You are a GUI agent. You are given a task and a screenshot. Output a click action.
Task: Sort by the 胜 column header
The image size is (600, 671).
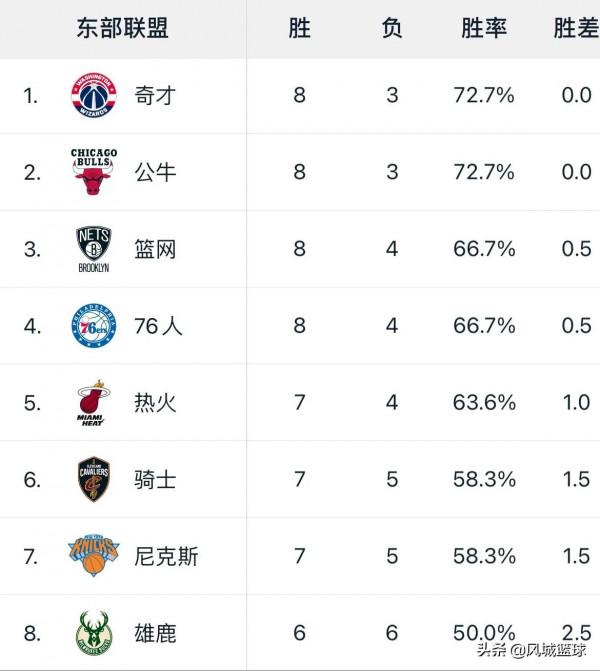(299, 28)
